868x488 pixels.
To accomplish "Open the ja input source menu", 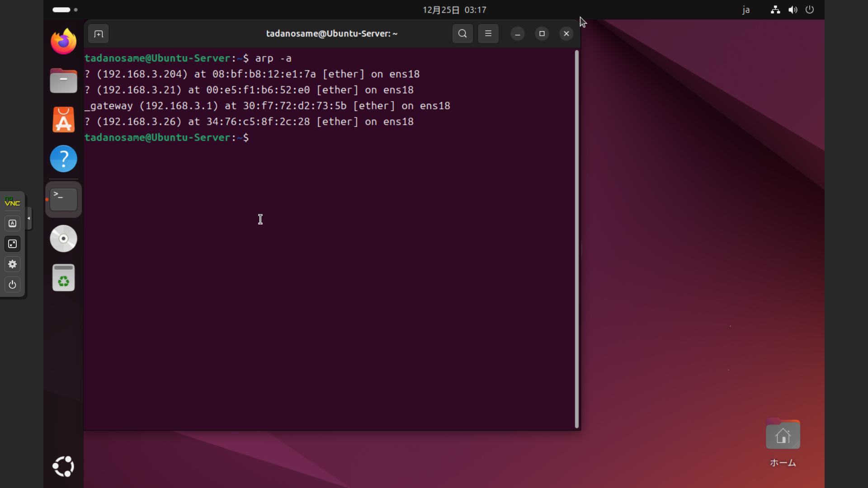I will (x=746, y=10).
